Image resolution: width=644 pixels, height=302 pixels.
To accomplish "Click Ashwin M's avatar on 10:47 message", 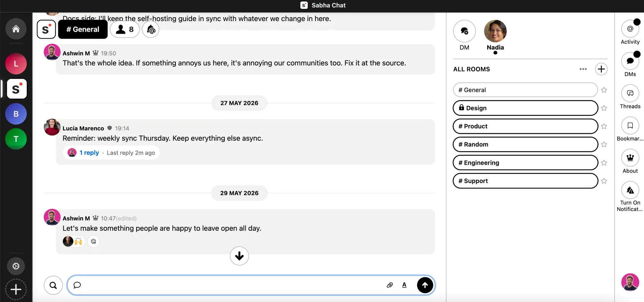I will (52, 217).
